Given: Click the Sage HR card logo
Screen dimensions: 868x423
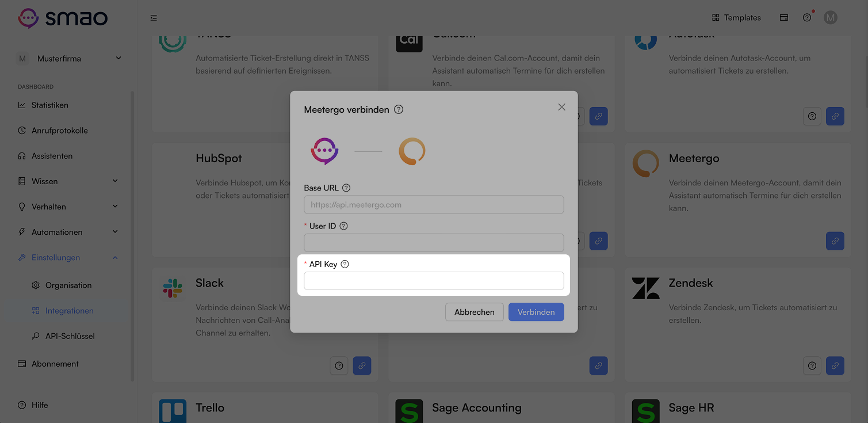Looking at the screenshot, I should (646, 411).
